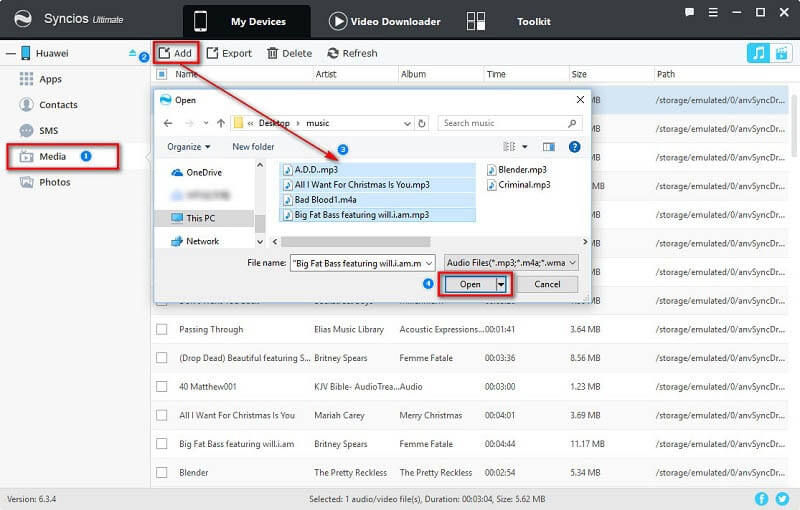Click Add in the toolbar
This screenshot has width=800, height=510.
[x=176, y=53]
